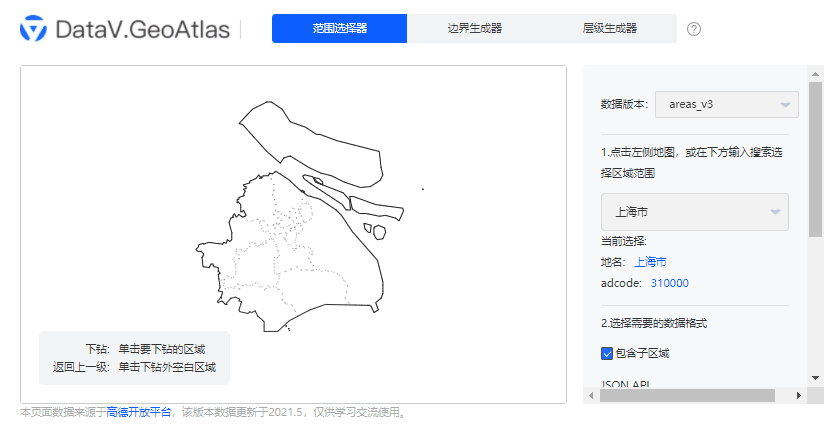Click the adcode 310000 value
This screenshot has width=839, height=427.
(x=669, y=283)
